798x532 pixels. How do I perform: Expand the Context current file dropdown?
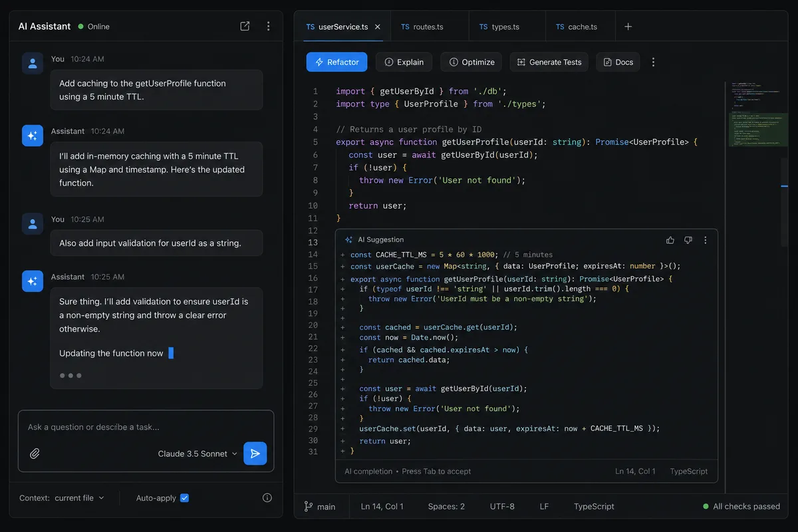[79, 497]
